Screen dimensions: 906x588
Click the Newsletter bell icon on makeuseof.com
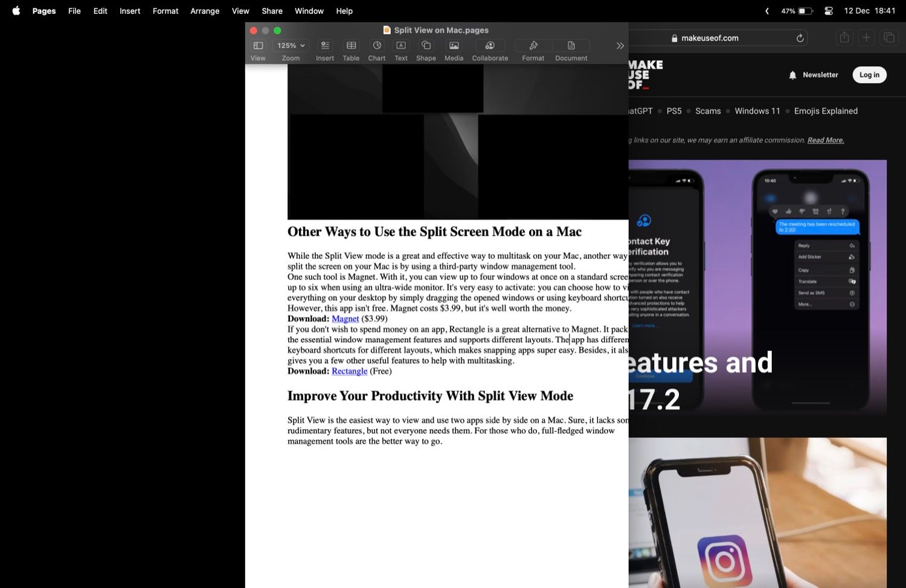pos(792,75)
